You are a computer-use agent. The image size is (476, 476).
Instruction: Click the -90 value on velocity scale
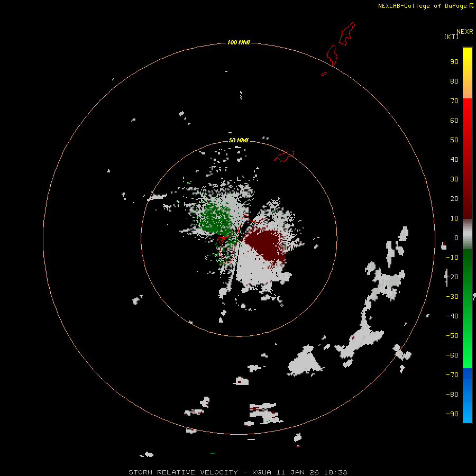point(452,414)
